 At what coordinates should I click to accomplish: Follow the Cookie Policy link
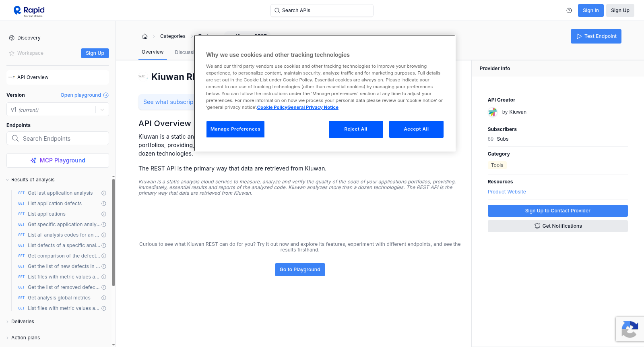click(x=272, y=108)
